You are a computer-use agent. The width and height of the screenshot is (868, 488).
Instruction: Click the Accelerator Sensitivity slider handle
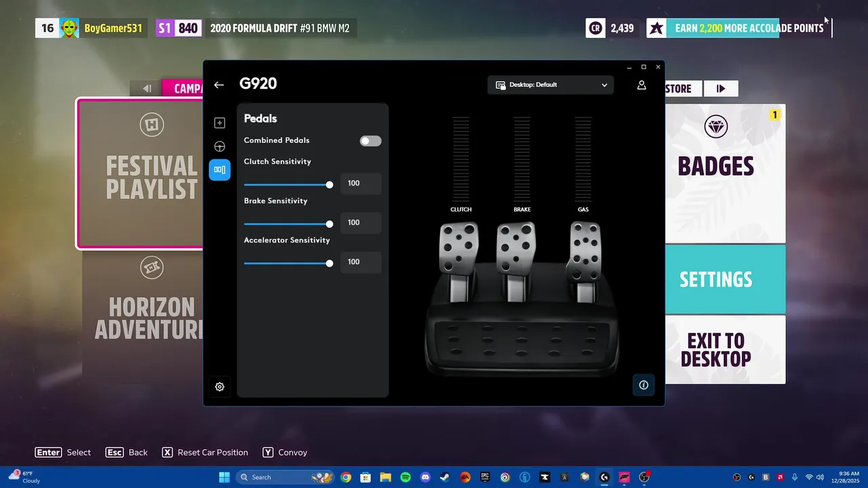point(330,263)
